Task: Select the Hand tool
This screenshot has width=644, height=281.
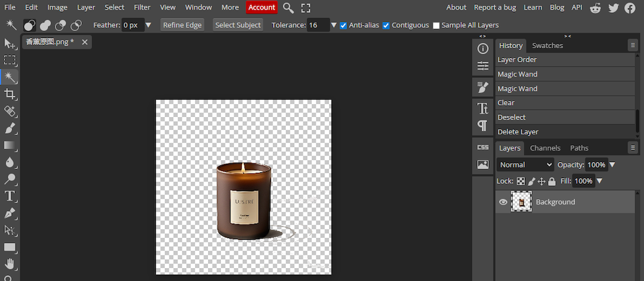Action: (10, 264)
